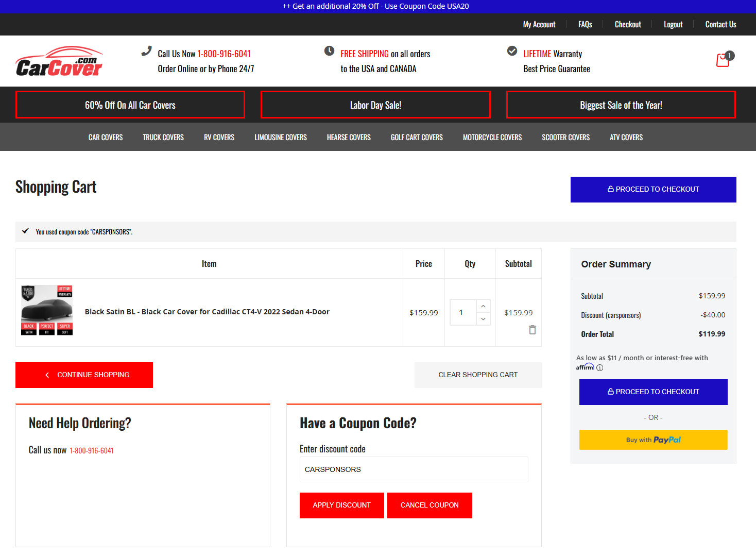Pay using Buy with PayPal button

coord(653,440)
